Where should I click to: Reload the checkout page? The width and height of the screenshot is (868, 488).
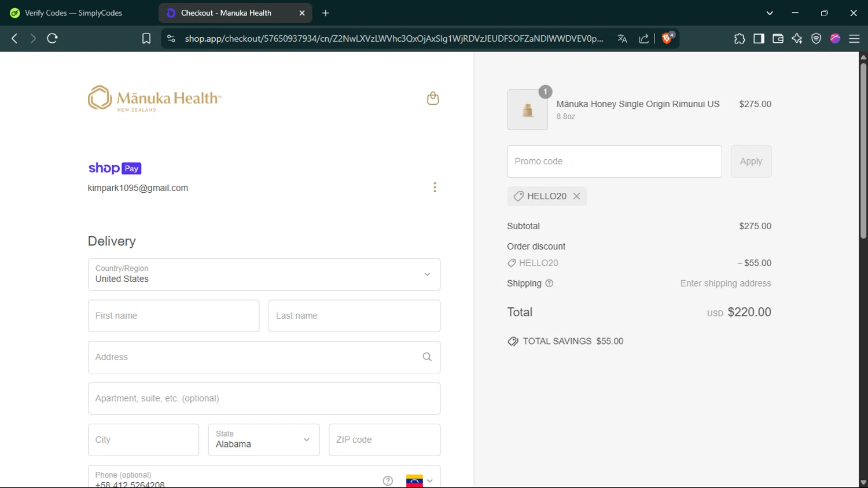click(x=52, y=38)
